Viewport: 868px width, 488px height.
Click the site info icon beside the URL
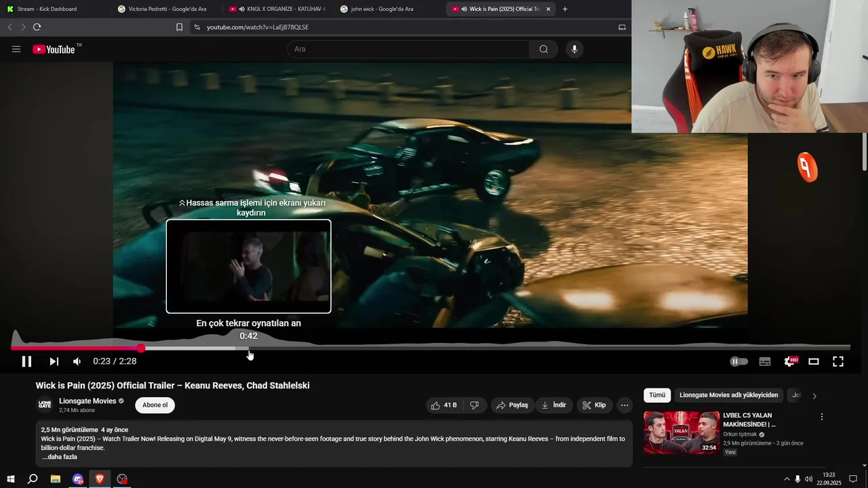[197, 27]
